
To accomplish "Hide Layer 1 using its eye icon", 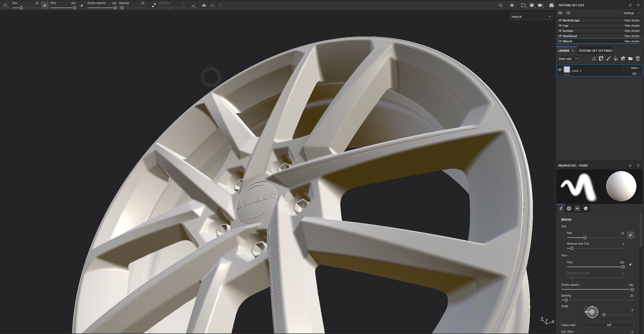I will tap(560, 70).
